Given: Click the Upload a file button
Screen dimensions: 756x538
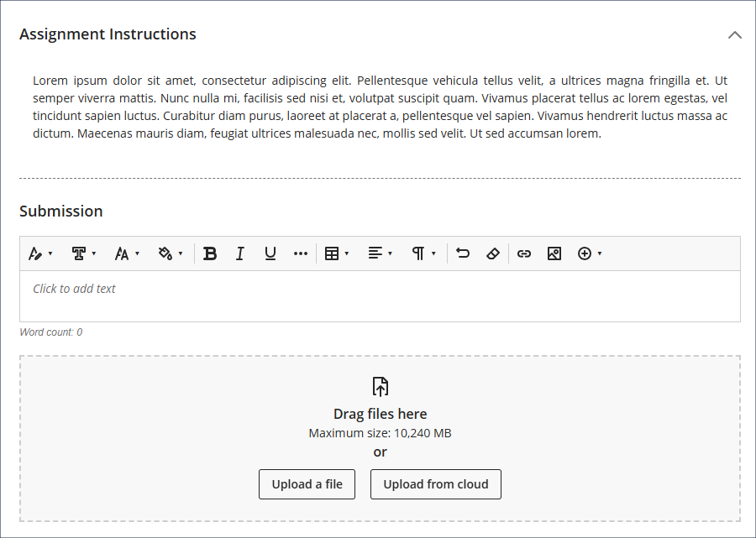Looking at the screenshot, I should click(307, 484).
